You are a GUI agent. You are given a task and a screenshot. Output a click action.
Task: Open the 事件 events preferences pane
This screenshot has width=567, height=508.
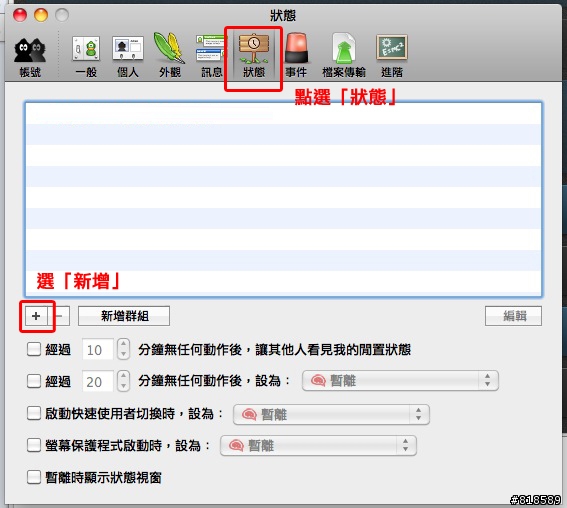click(296, 56)
